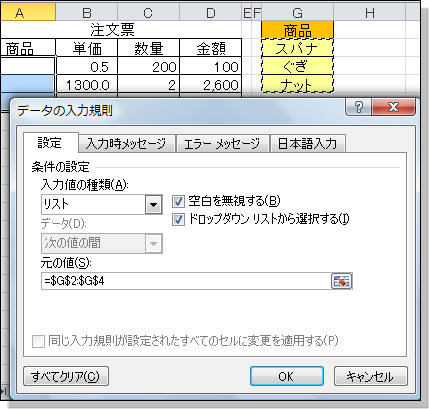The height and width of the screenshot is (409, 429).
Task: Toggle 空白を無視する checkbox
Action: tap(178, 201)
